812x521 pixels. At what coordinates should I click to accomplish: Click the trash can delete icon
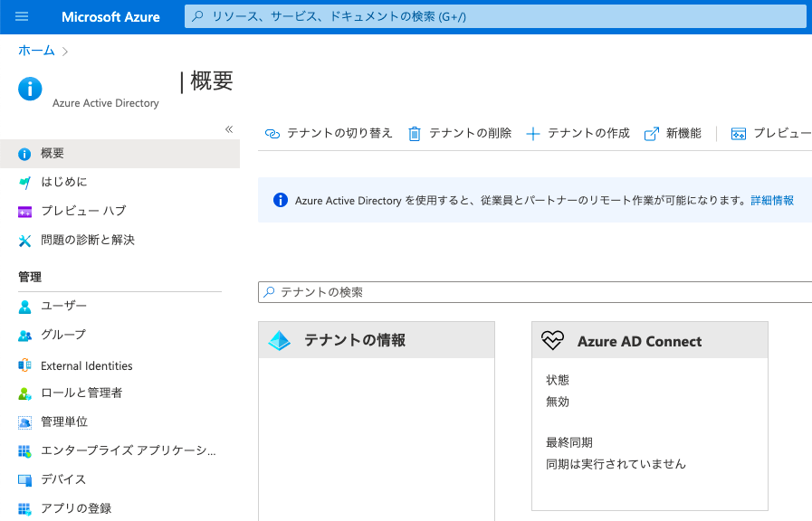415,134
